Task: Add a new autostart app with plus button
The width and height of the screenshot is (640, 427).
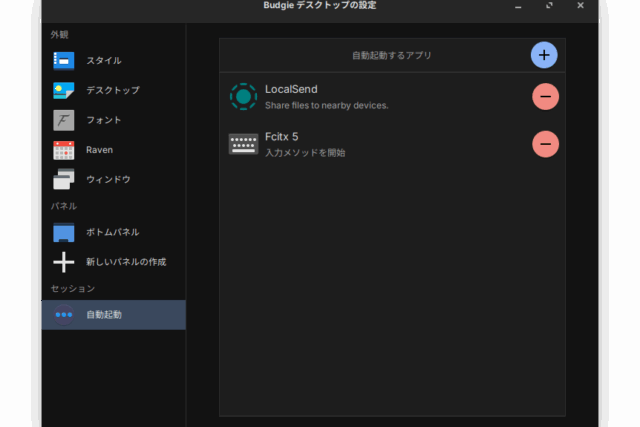Action: (x=544, y=55)
